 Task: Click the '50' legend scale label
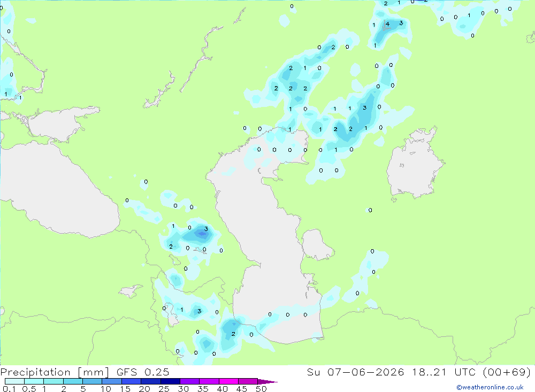click(261, 389)
